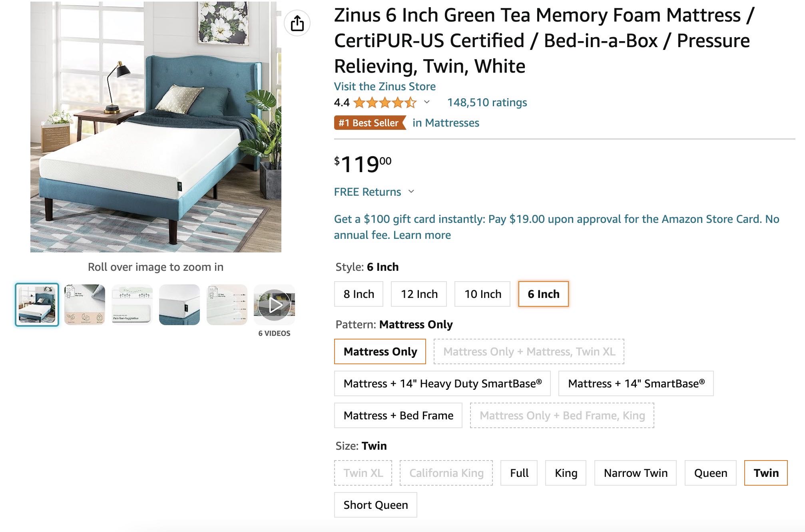Expand the ratings breakdown chevron
The width and height of the screenshot is (805, 532).
pyautogui.click(x=427, y=102)
